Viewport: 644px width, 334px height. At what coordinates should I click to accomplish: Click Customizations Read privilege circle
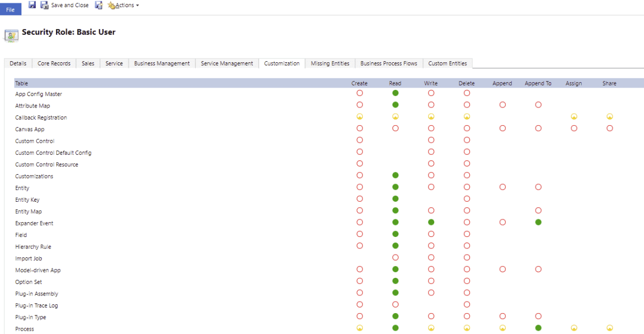pos(395,175)
